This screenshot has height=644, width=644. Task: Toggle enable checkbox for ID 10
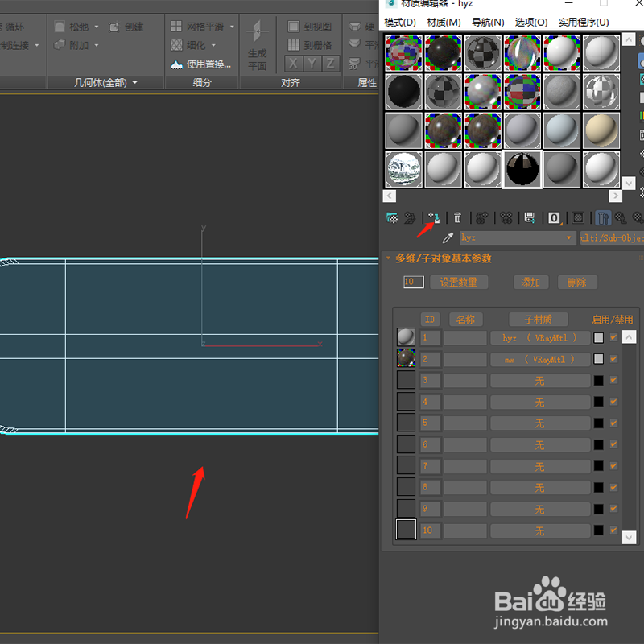click(613, 530)
